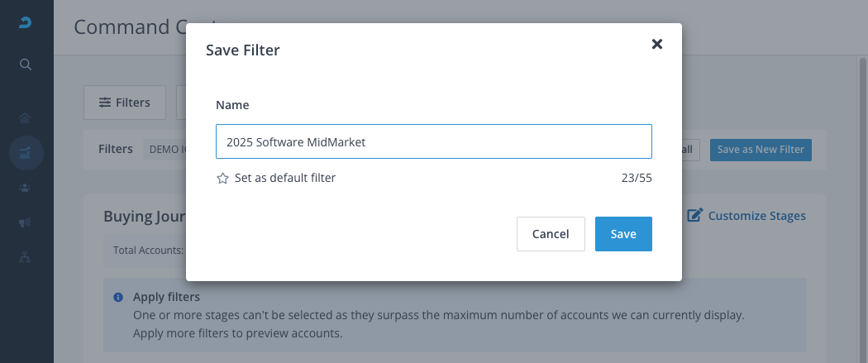Go to Home via the sidebar house icon
868x363 pixels.
click(x=26, y=117)
